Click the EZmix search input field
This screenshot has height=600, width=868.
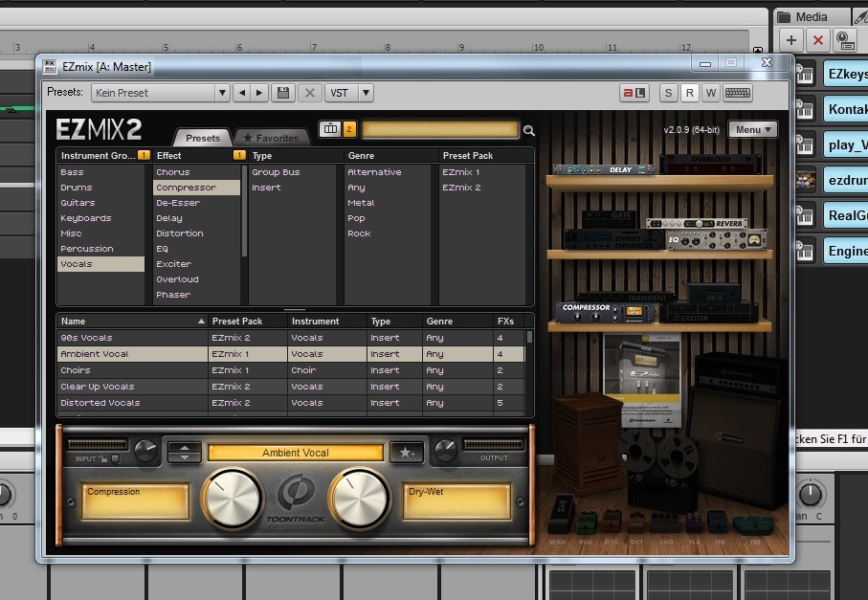point(440,129)
